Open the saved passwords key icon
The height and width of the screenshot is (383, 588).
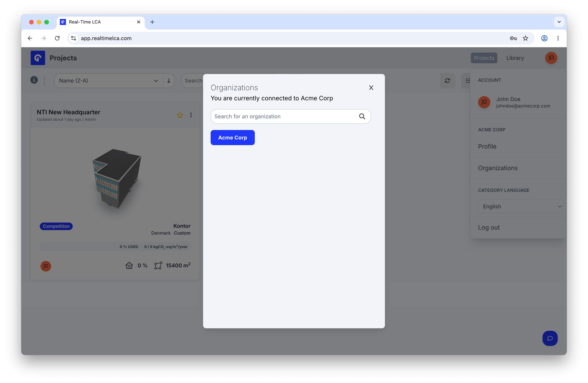tap(513, 38)
